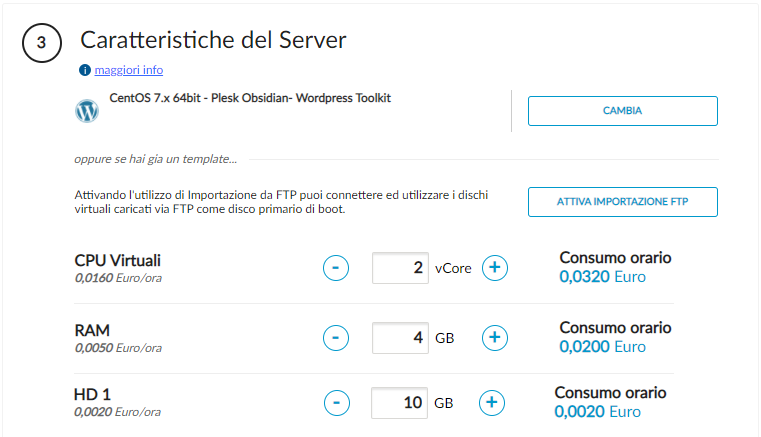The image size is (761, 437).
Task: Click the CentOS 7.x Plesk Obsidian template name
Action: (x=249, y=99)
